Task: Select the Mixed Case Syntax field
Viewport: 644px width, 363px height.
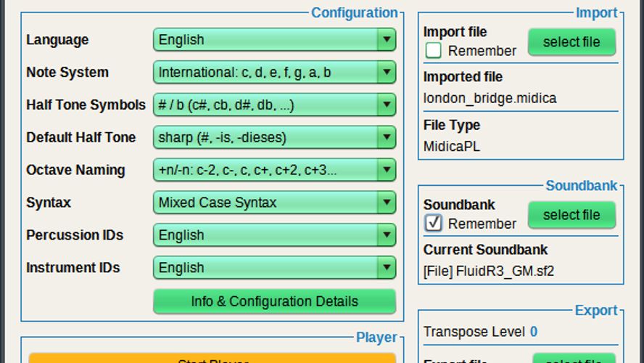Action: tap(265, 203)
